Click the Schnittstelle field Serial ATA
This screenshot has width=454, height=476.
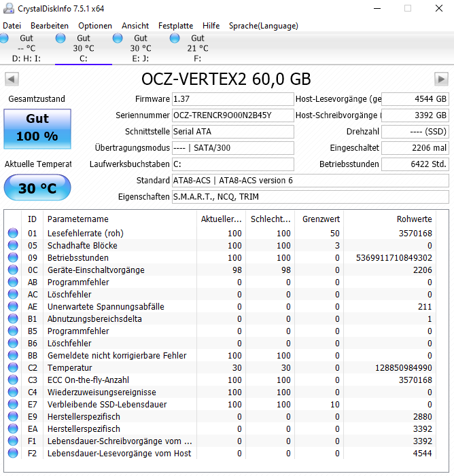coord(232,132)
